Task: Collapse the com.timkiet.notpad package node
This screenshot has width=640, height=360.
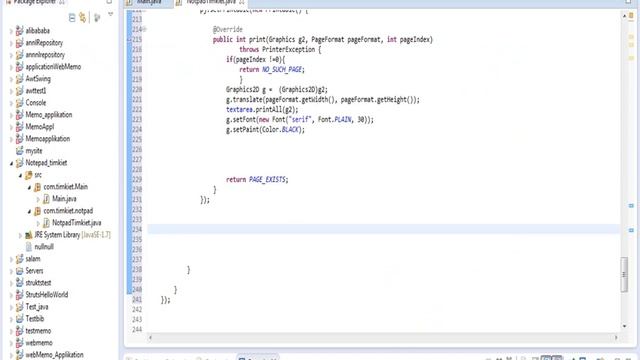Action: click(x=29, y=211)
